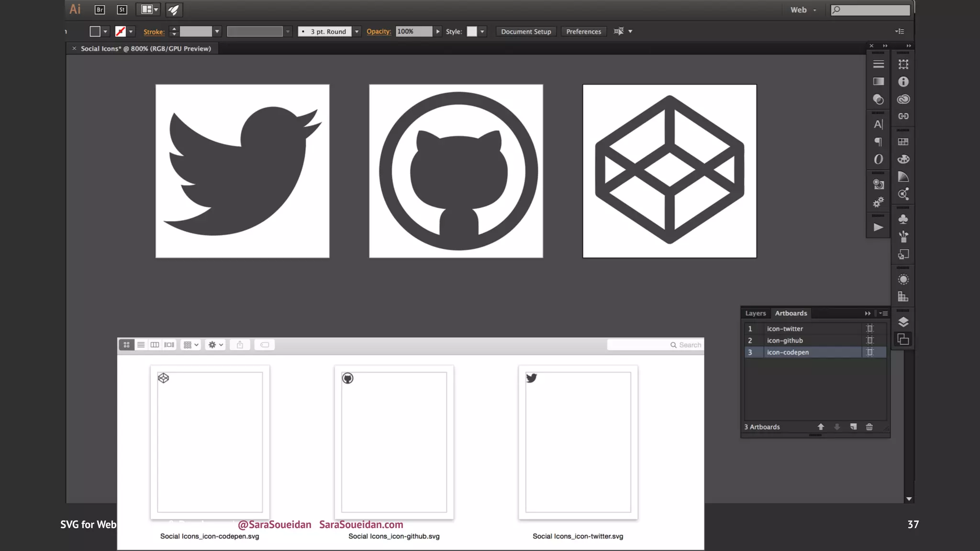Viewport: 980px width, 551px height.
Task: Switch to the Layers tab
Action: (755, 313)
